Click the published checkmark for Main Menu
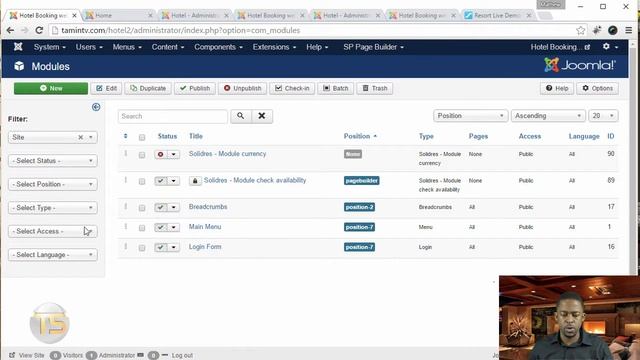 point(161,227)
